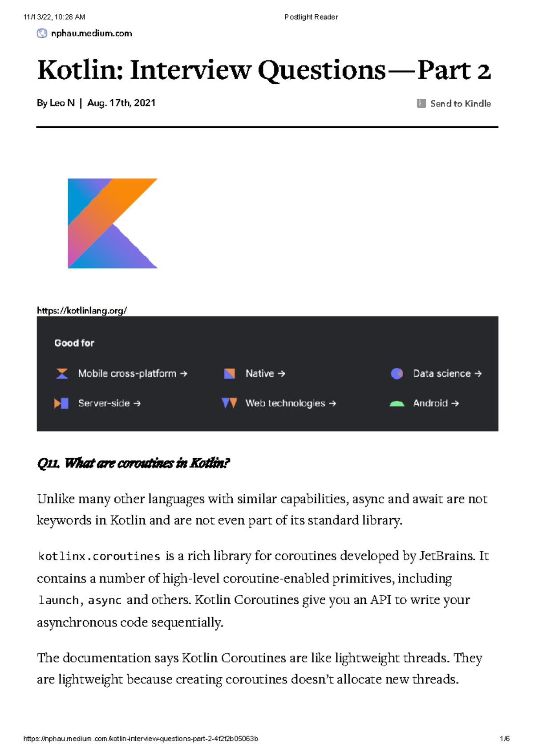
Task: Go to the Server-side link
Action: (x=109, y=403)
